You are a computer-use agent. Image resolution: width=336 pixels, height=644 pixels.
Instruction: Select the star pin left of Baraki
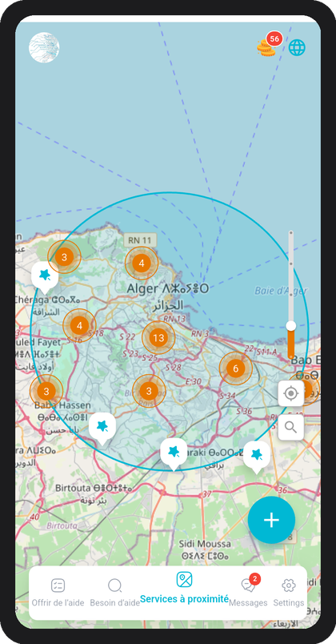[x=174, y=454]
